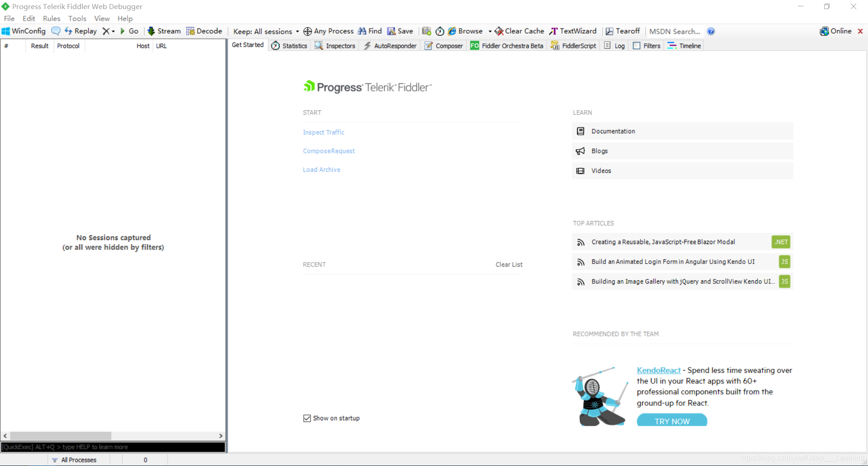Open the Animated Login Form article
The image size is (868, 466).
pyautogui.click(x=682, y=262)
